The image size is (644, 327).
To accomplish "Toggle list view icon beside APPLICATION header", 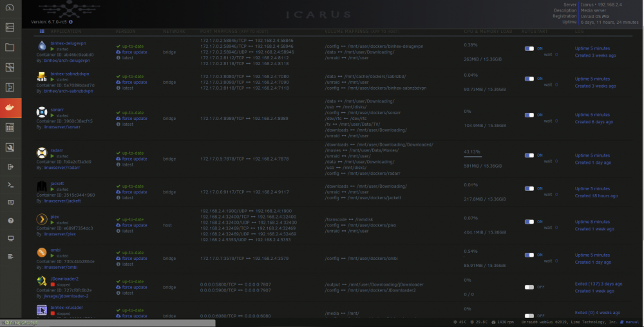I will point(42,31).
